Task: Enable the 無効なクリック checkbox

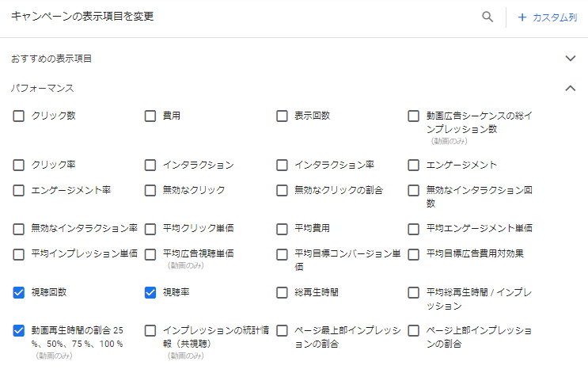Action: pyautogui.click(x=150, y=190)
